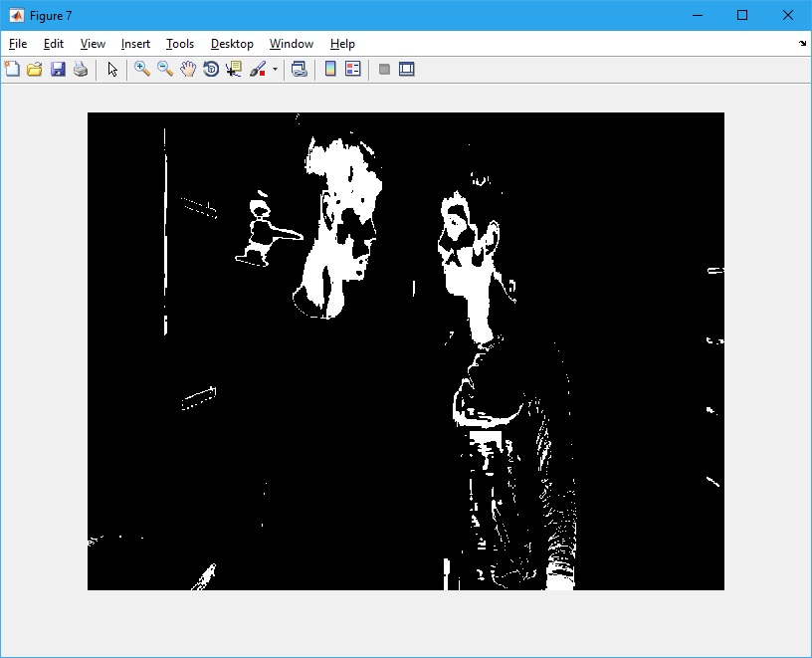The width and height of the screenshot is (812, 658).
Task: Select the Rotate 3D tool
Action: pos(211,70)
